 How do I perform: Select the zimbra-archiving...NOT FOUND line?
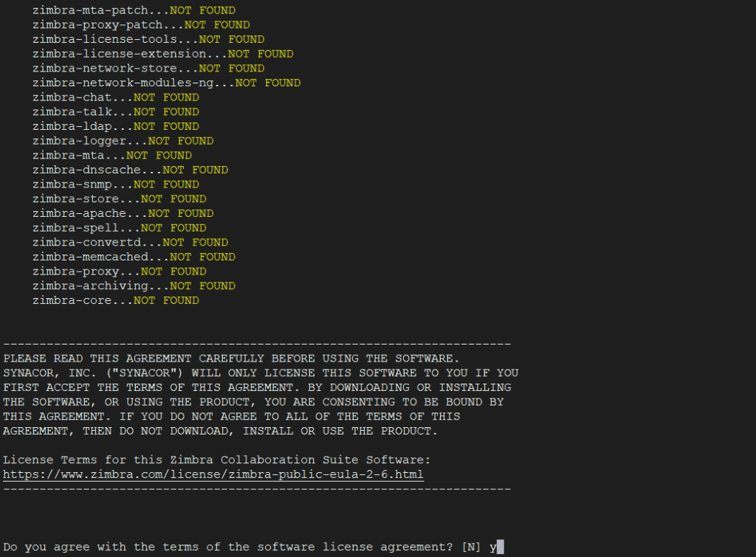click(x=134, y=286)
